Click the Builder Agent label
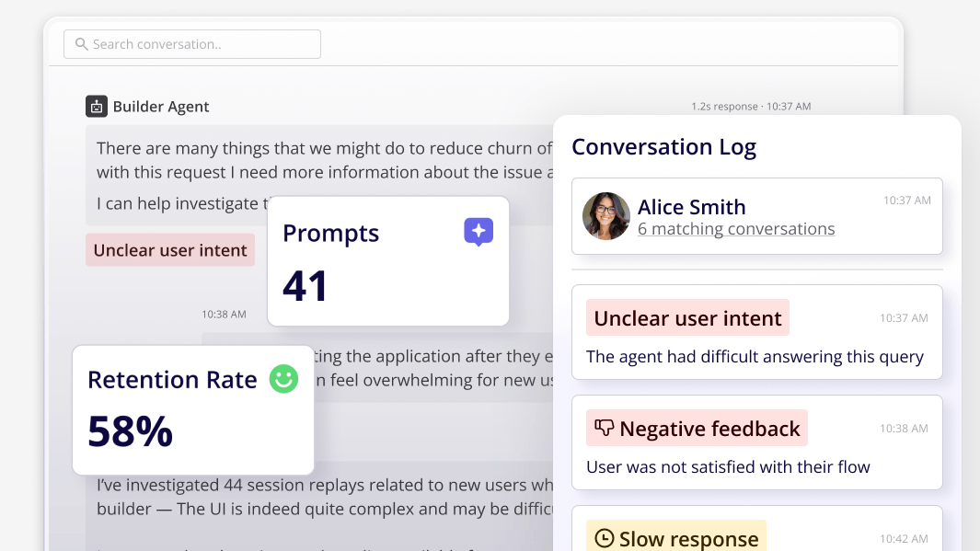 coord(161,107)
